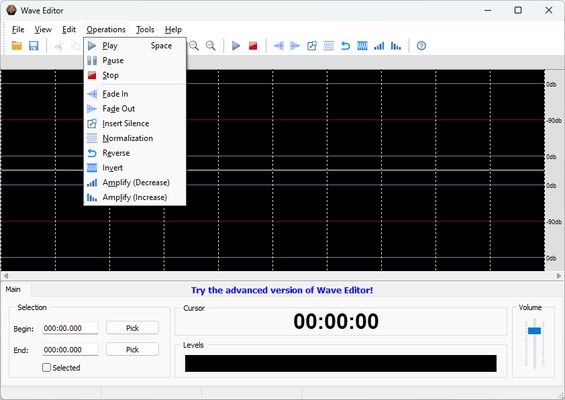Click the Amplify Decrease toolbar icon
565x400 pixels.
[379, 46]
